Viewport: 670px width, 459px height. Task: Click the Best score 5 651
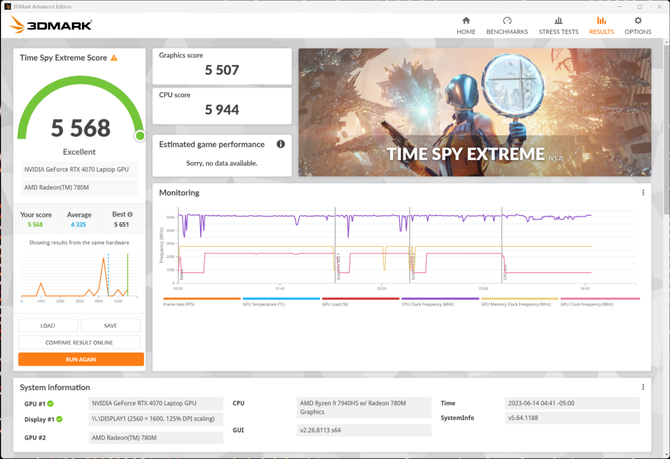(x=121, y=224)
